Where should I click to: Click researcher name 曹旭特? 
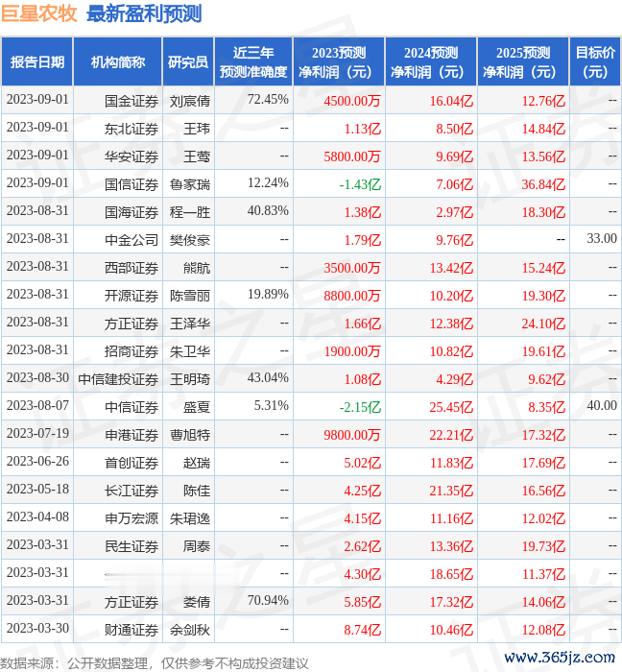[190, 436]
